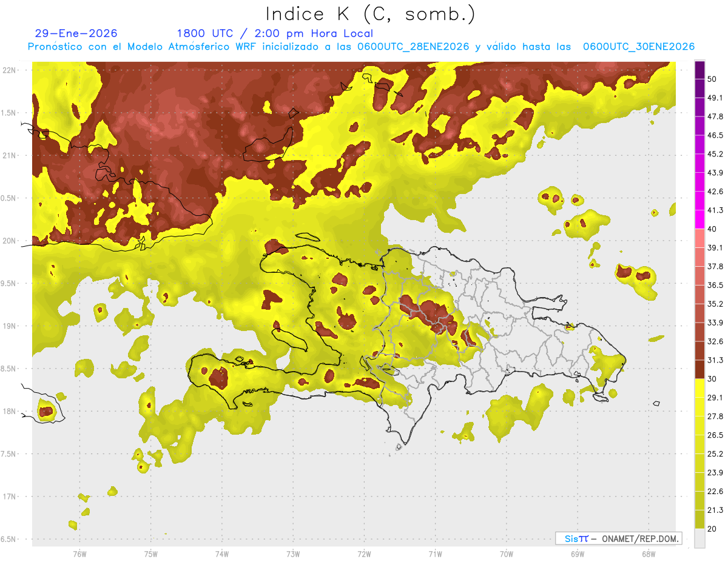Click the "75W" longitude label
728x562 pixels.
coord(150,554)
